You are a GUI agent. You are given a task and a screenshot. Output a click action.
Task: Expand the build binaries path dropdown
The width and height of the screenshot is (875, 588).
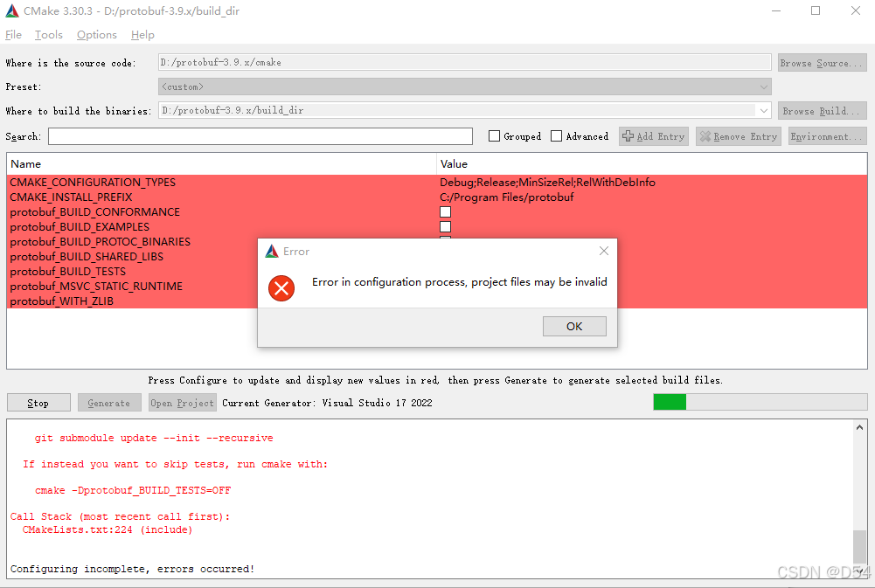pyautogui.click(x=764, y=110)
